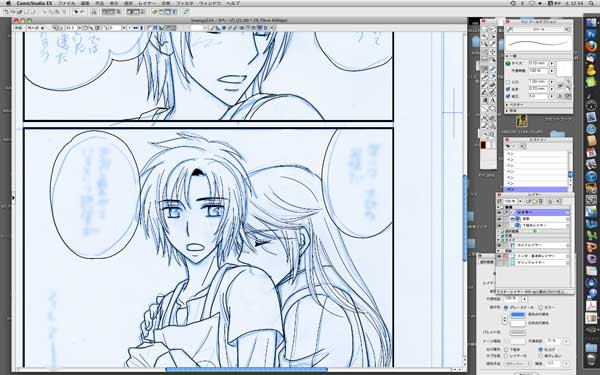Toggle the 補正 checkbox in pen options

(508, 96)
